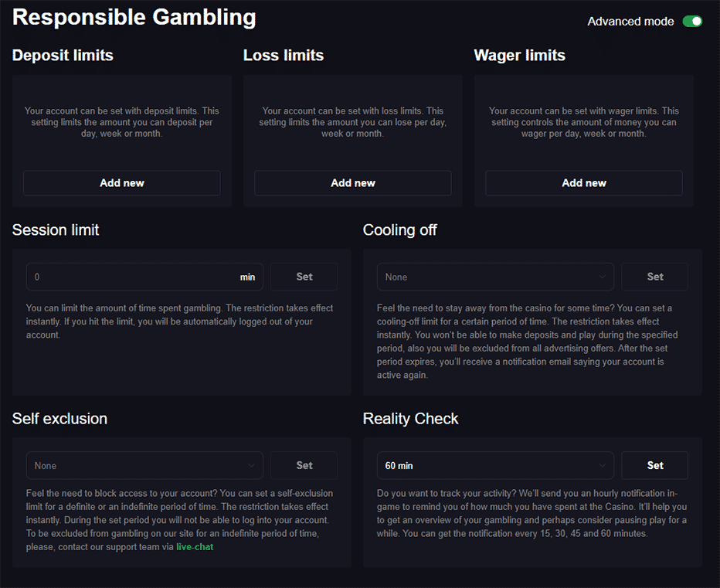Click the "None" value under Self exclusion
Screen dimensions: 720x588
click(46, 464)
